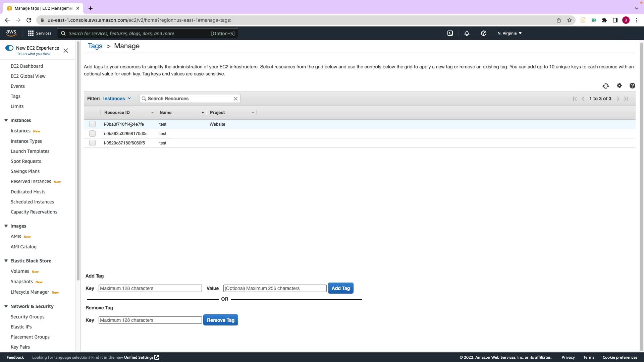
Task: Click the Remove Tag button
Action: pos(220,320)
